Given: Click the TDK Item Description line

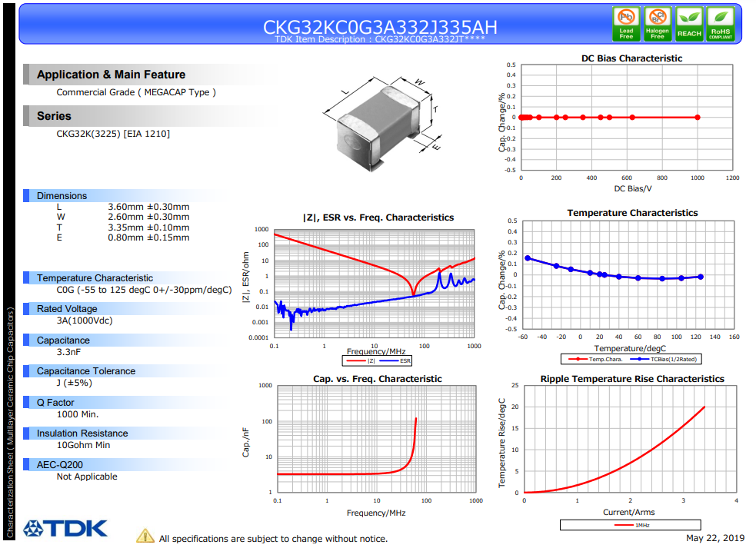Looking at the screenshot, I should tap(380, 39).
